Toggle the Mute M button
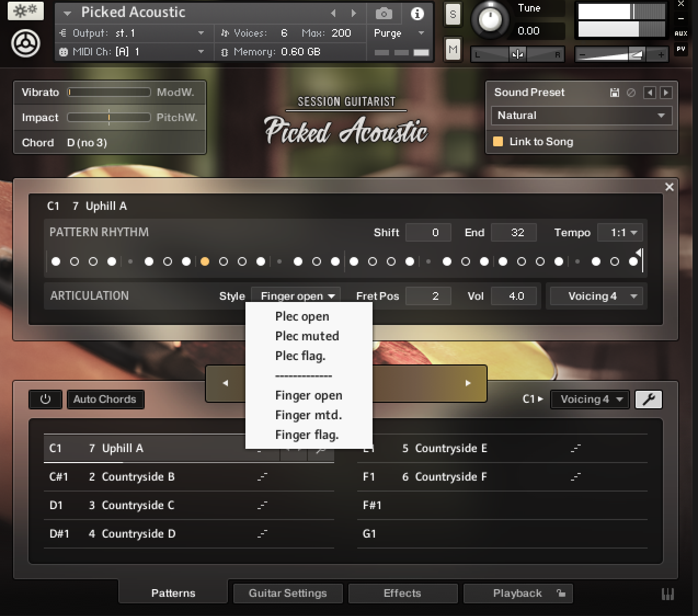The height and width of the screenshot is (616, 698). tap(453, 50)
